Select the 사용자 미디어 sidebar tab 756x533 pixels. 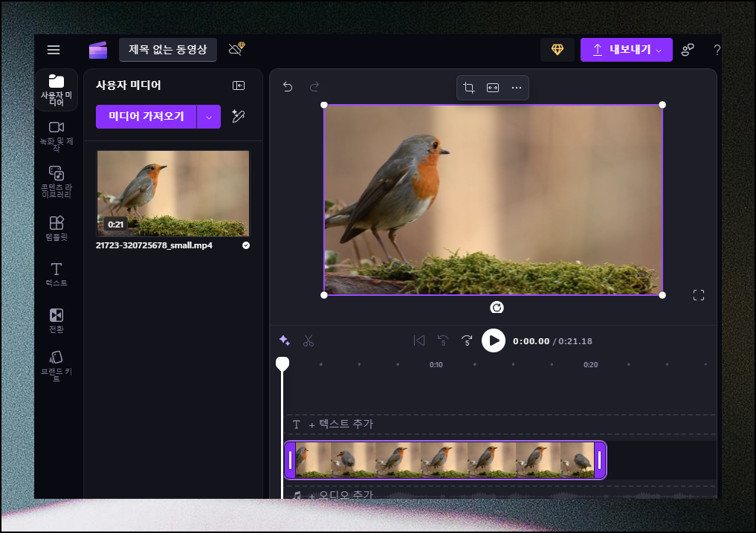[56, 90]
